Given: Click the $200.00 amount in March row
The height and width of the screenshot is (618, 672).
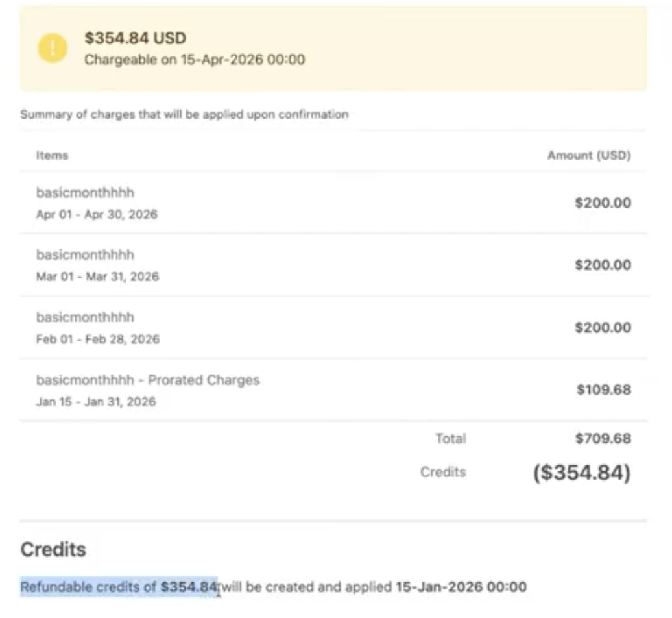Looking at the screenshot, I should point(603,265).
